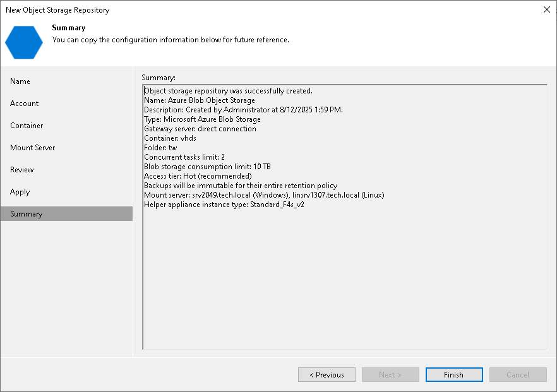Image resolution: width=557 pixels, height=392 pixels.
Task: Select the Mount Server step
Action: (33, 147)
